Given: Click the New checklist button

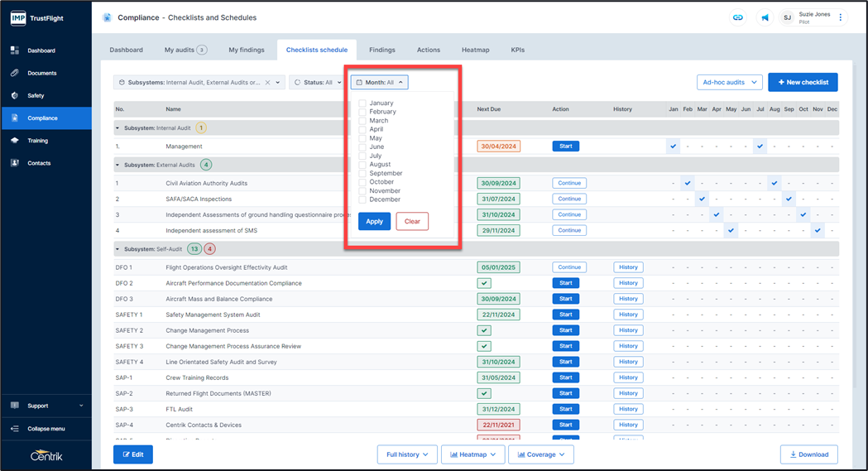Looking at the screenshot, I should pos(803,83).
